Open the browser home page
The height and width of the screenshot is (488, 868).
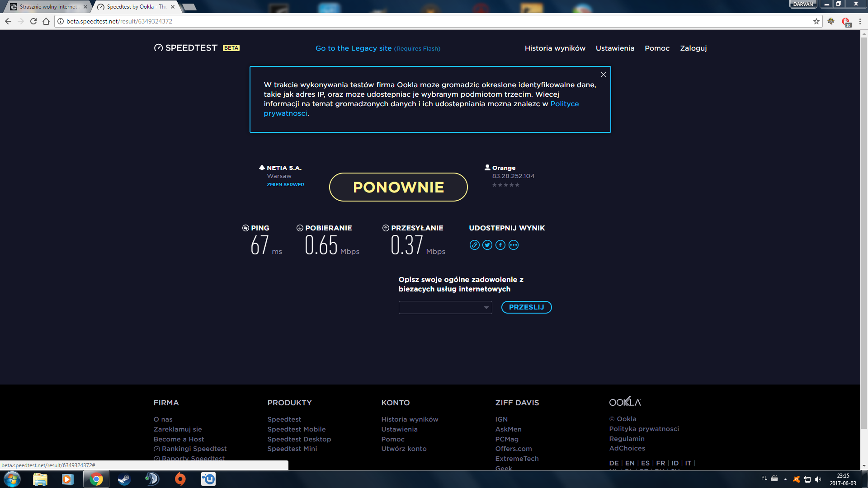tap(46, 21)
